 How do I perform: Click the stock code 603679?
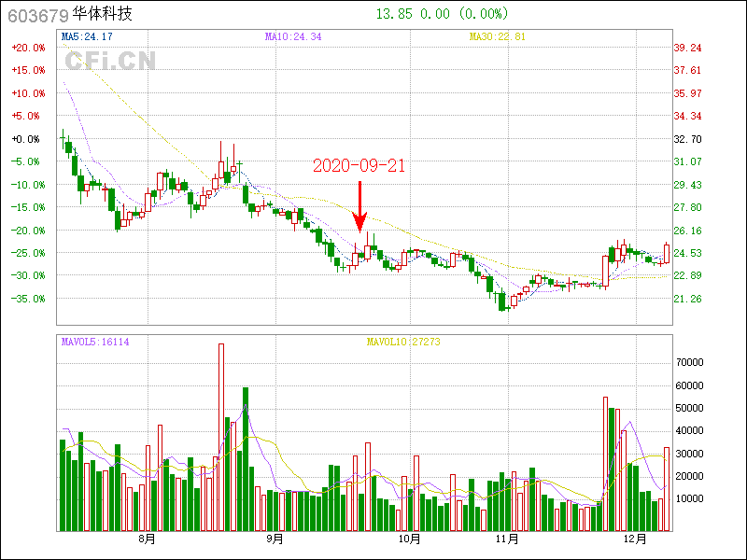[35, 15]
